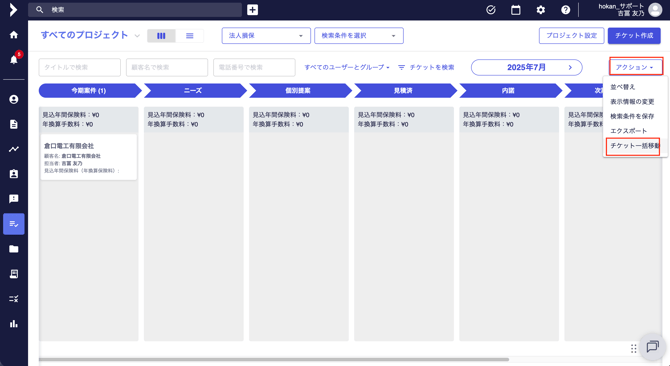670x366 pixels.
Task: Select the highlighted ticket checklist icon in sidebar
Action: [x=14, y=224]
